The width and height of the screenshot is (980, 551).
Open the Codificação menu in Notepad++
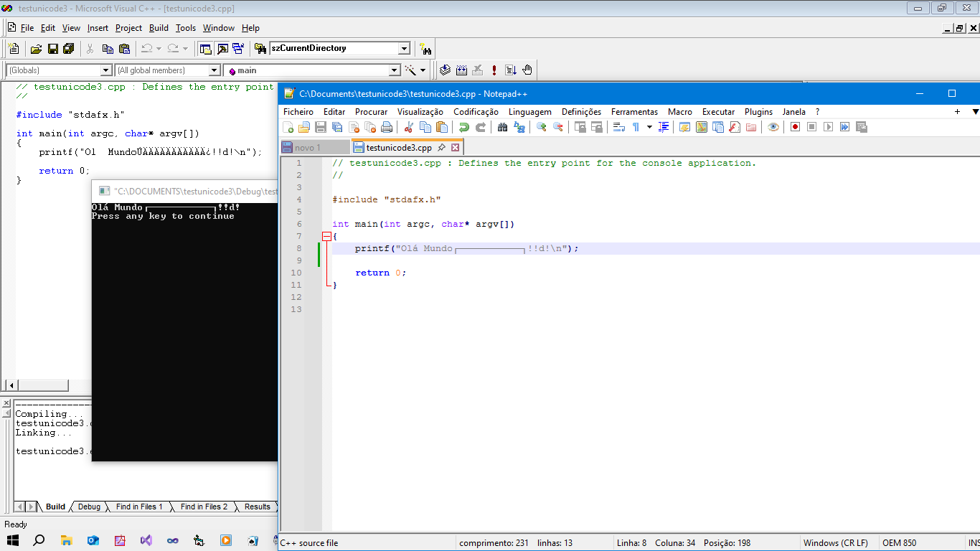pos(476,112)
